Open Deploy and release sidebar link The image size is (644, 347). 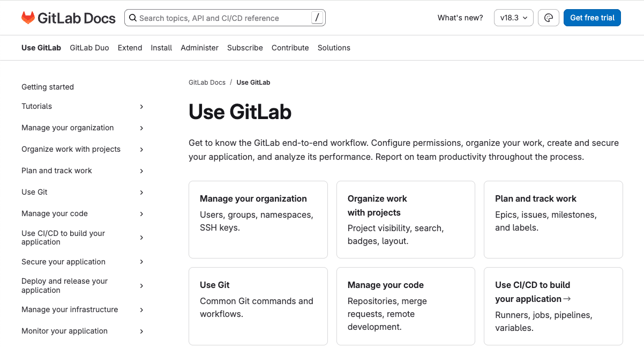pos(64,285)
